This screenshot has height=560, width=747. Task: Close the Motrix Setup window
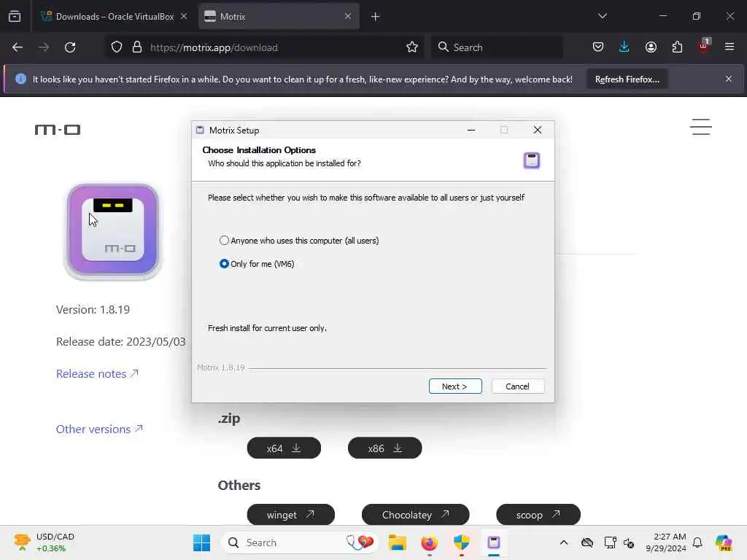coord(538,130)
